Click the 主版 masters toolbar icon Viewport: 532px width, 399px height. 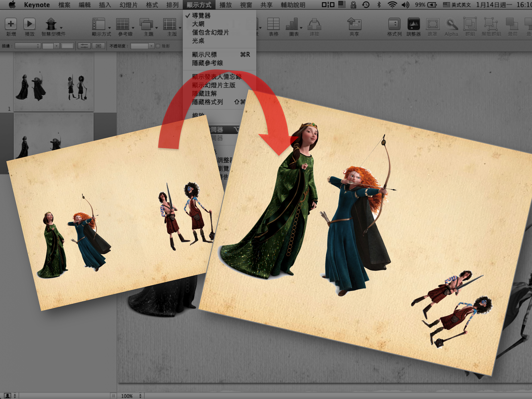[x=170, y=24]
